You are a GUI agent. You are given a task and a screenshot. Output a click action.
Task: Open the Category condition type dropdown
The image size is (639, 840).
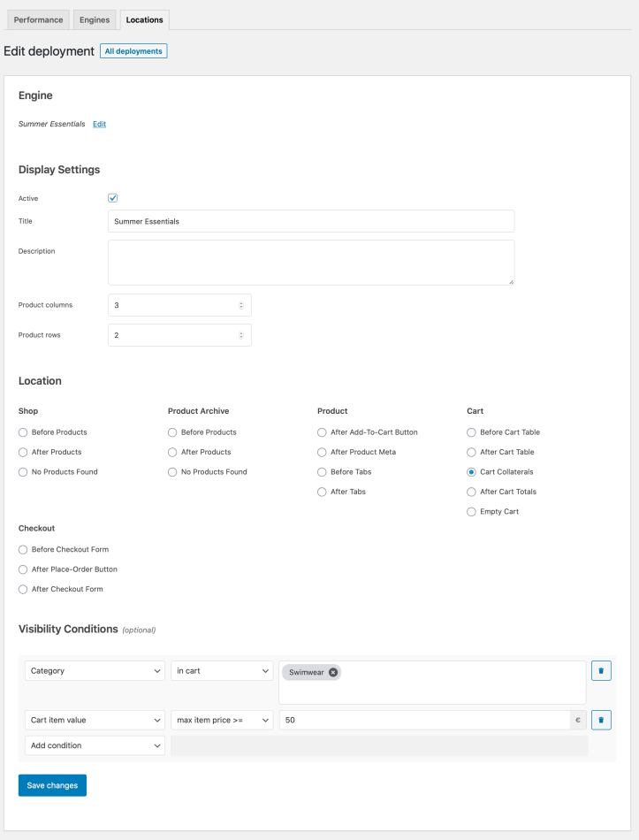pos(95,671)
